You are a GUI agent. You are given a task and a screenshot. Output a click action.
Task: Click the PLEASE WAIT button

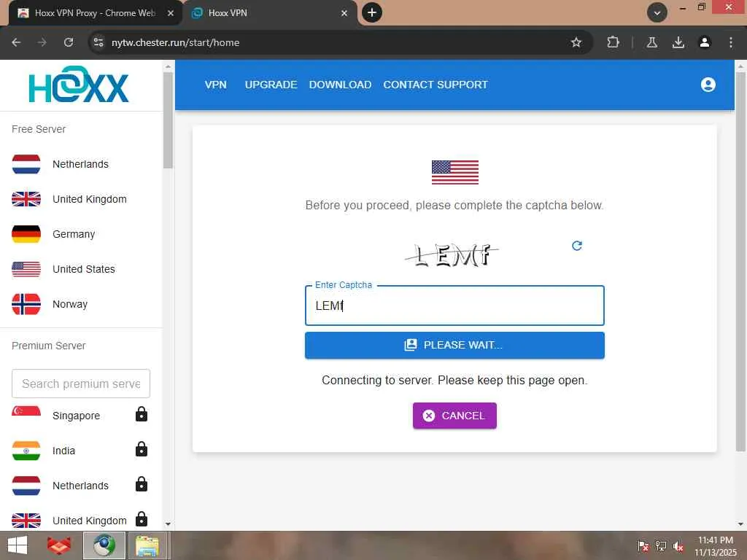click(x=454, y=345)
